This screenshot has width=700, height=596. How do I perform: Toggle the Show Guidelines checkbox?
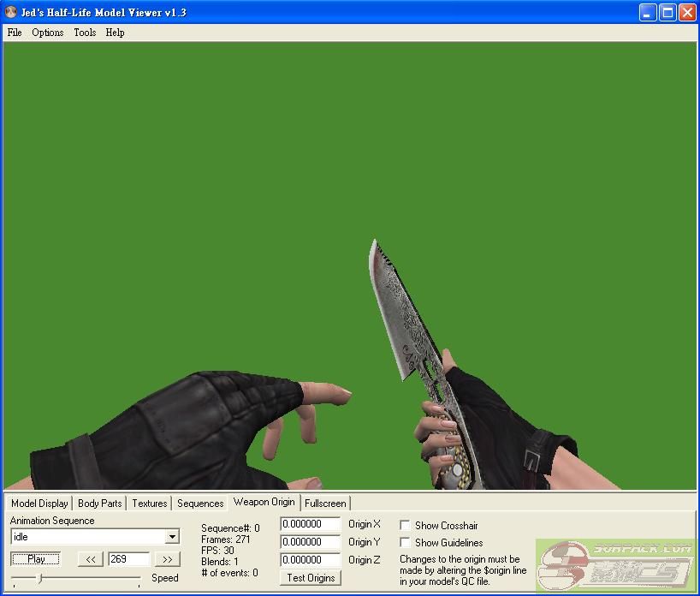click(x=405, y=542)
